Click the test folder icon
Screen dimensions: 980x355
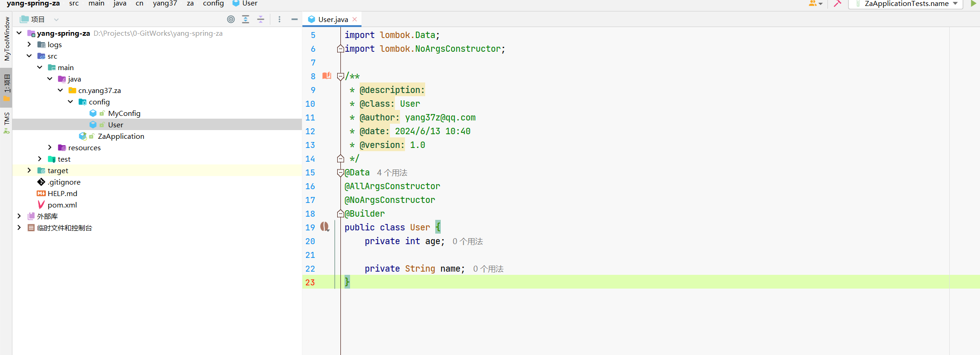tap(52, 159)
